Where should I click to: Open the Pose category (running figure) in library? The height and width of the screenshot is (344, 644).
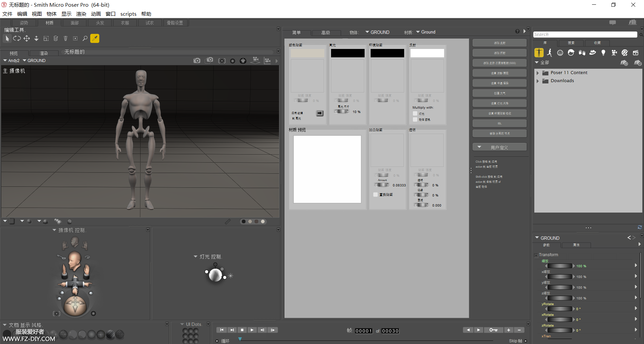(549, 53)
